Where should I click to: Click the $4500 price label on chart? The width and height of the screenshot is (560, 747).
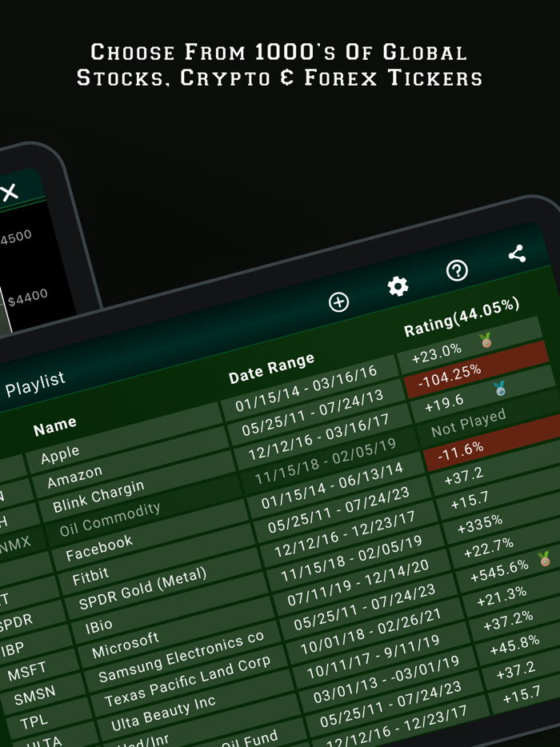[x=16, y=237]
